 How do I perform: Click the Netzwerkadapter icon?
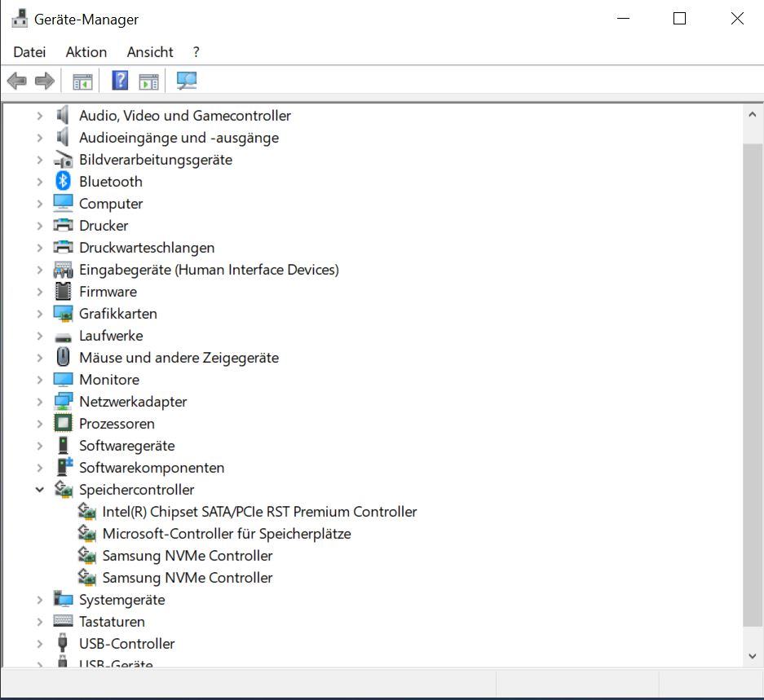coord(63,402)
